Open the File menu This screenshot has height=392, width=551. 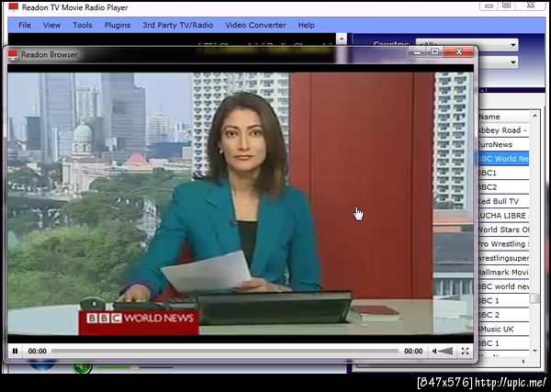[x=25, y=25]
